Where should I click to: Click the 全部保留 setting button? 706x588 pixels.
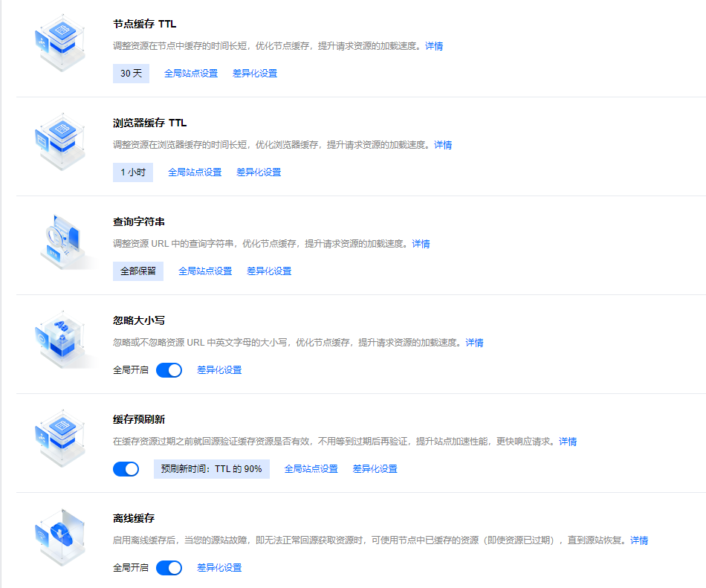tap(137, 271)
